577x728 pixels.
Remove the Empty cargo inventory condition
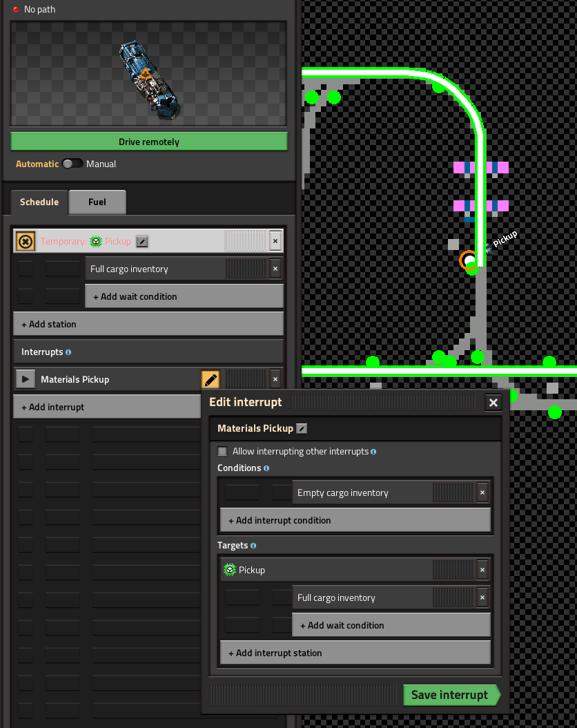pyautogui.click(x=482, y=492)
